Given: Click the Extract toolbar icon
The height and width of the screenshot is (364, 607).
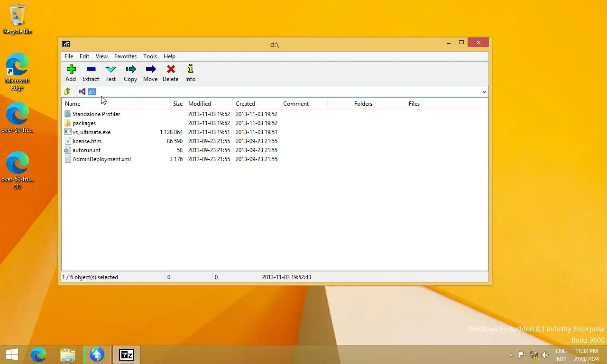Looking at the screenshot, I should pos(91,69).
